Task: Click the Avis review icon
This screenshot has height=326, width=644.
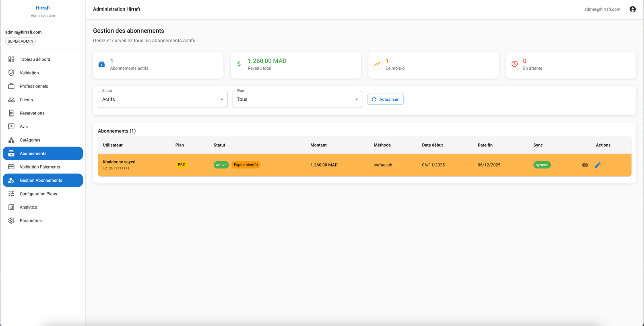Action: [11, 127]
